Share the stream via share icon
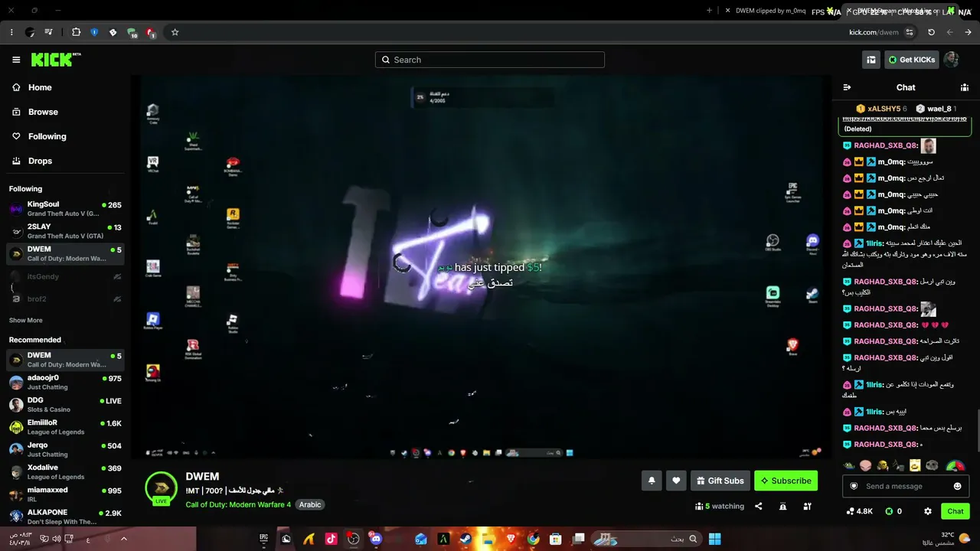The image size is (980, 551). 759,506
